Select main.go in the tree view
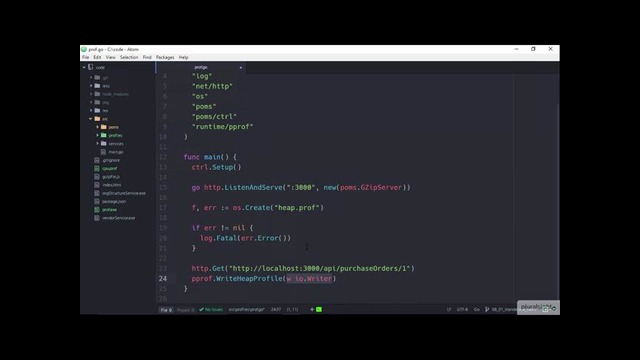The width and height of the screenshot is (640, 360). (x=116, y=152)
